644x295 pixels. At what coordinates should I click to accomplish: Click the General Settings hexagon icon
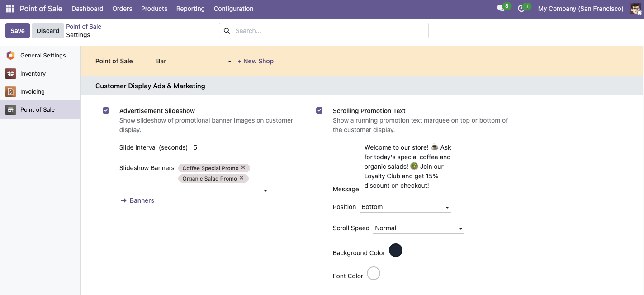(x=10, y=55)
